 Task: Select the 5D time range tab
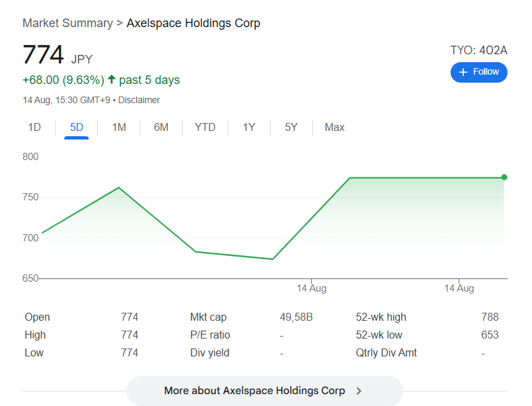click(x=76, y=127)
